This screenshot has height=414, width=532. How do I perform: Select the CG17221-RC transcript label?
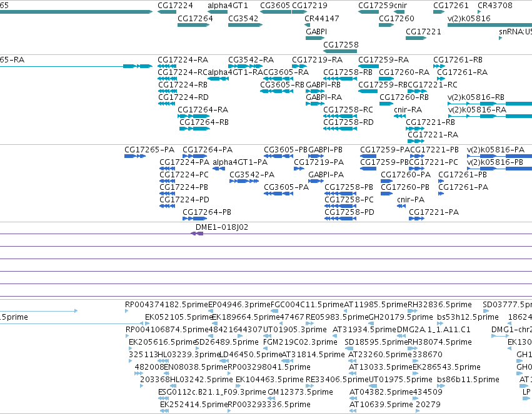point(433,85)
